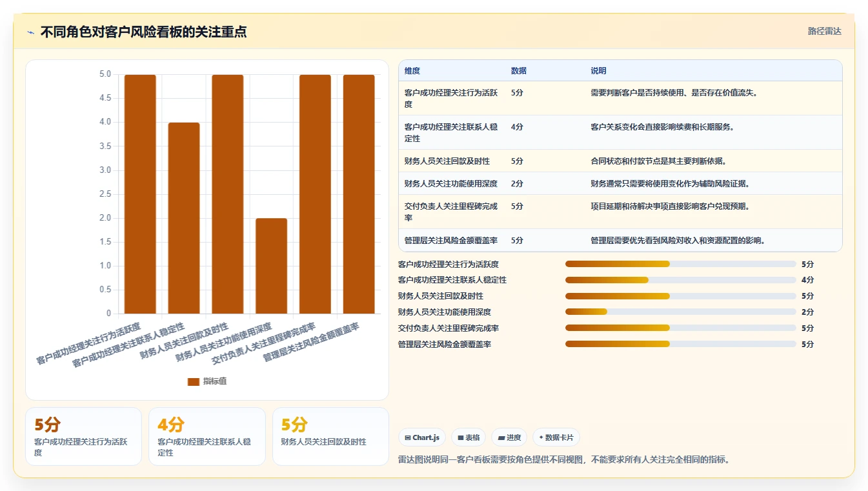Click progress list label 交付负责人关注里程碑完成率
868x491 pixels.
(449, 328)
